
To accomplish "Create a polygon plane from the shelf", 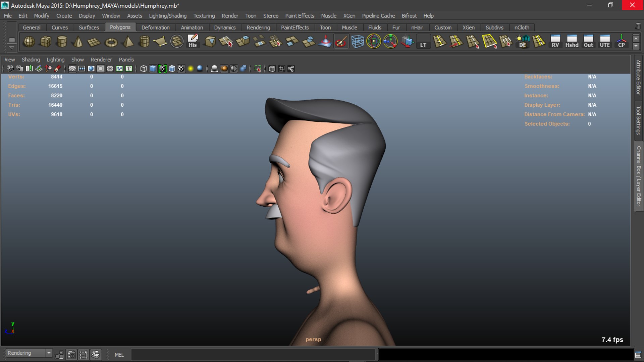I will [94, 42].
